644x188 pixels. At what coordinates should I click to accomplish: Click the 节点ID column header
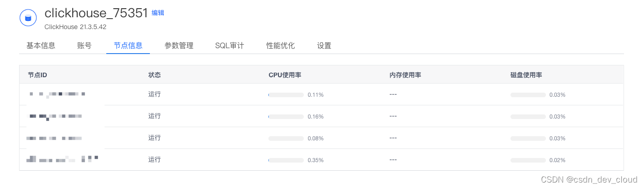coord(37,74)
